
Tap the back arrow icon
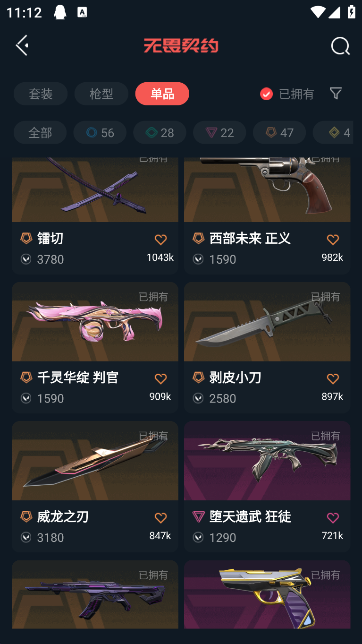coord(22,45)
